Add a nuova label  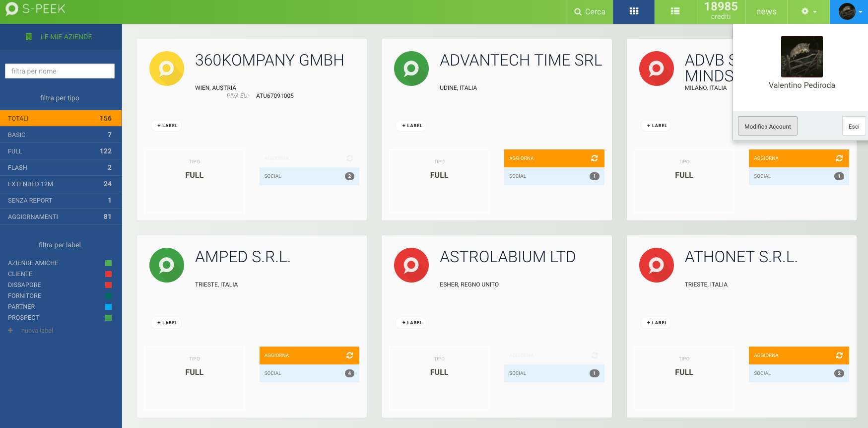37,331
